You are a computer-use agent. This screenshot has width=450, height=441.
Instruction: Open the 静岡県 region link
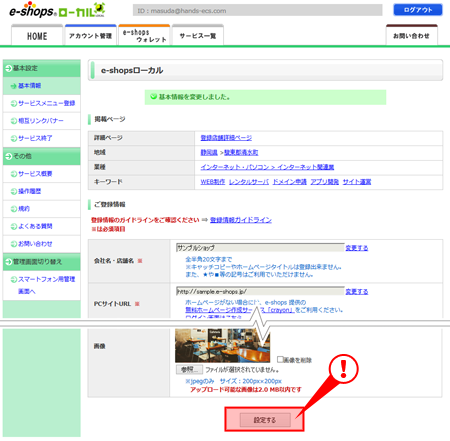tap(209, 153)
